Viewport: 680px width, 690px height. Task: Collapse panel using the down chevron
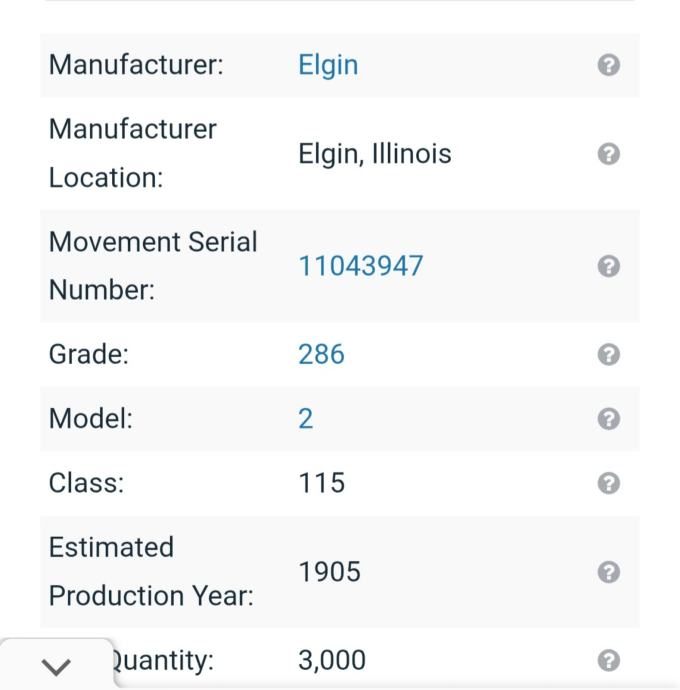(58, 666)
